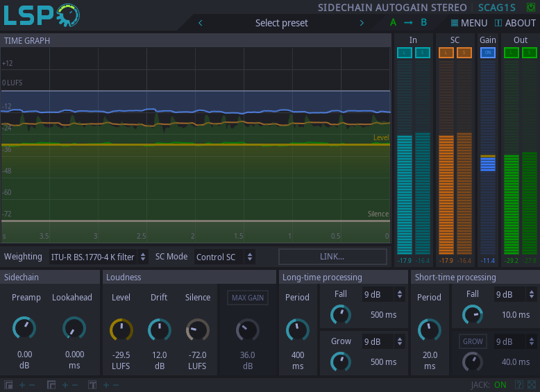This screenshot has width=540, height=392.
Task: Open the Weighting filter dropdown
Action: pos(99,257)
